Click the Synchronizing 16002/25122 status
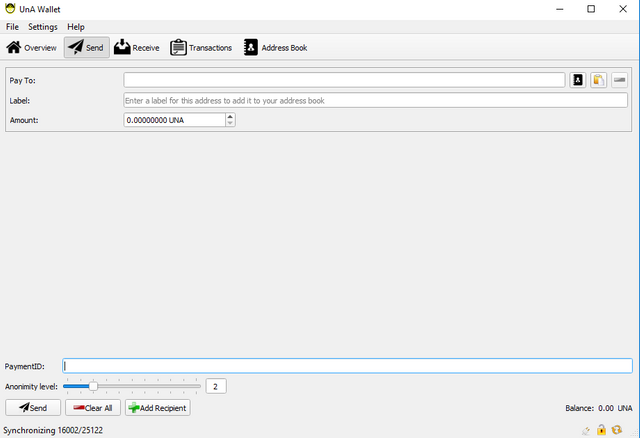Screen dimensions: 640x438 (53, 430)
